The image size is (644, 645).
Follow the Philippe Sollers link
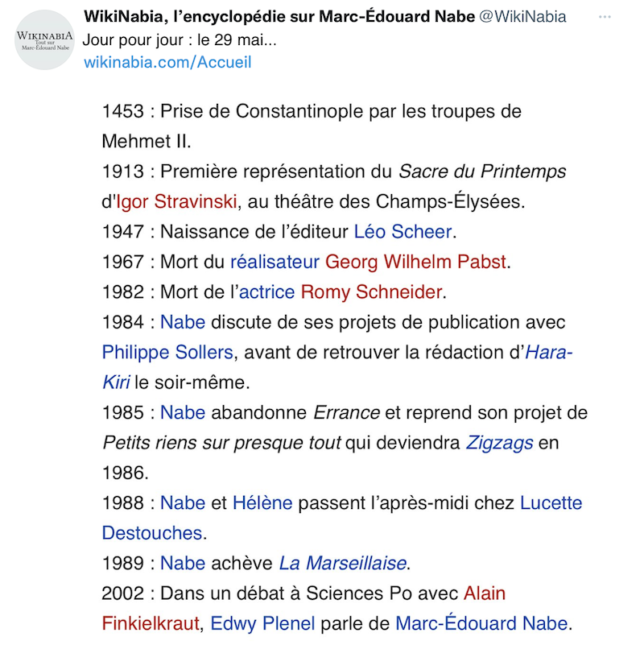167,352
